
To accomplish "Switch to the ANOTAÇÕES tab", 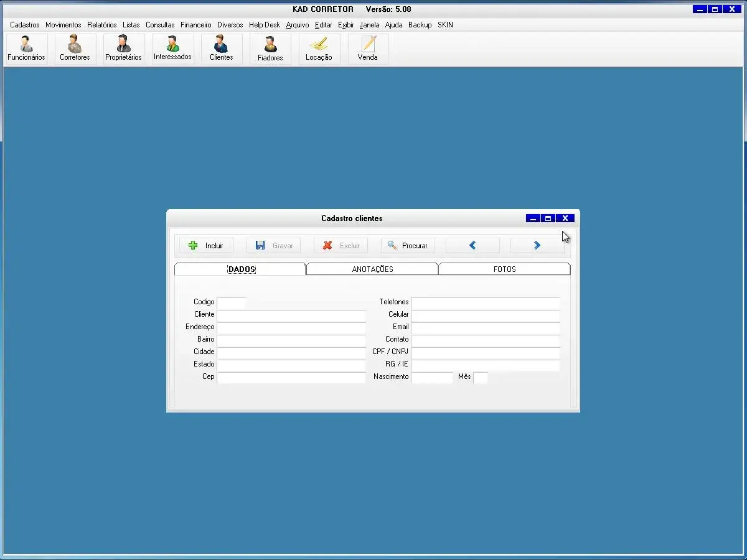I will pos(372,269).
